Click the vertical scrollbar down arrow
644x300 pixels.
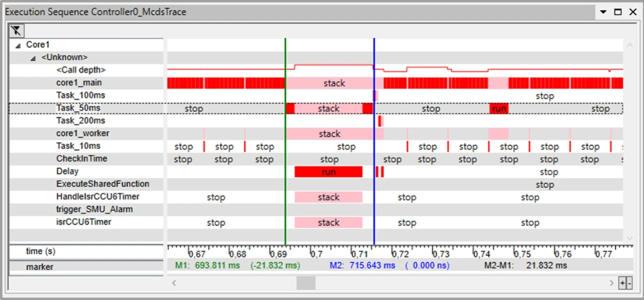[628, 238]
